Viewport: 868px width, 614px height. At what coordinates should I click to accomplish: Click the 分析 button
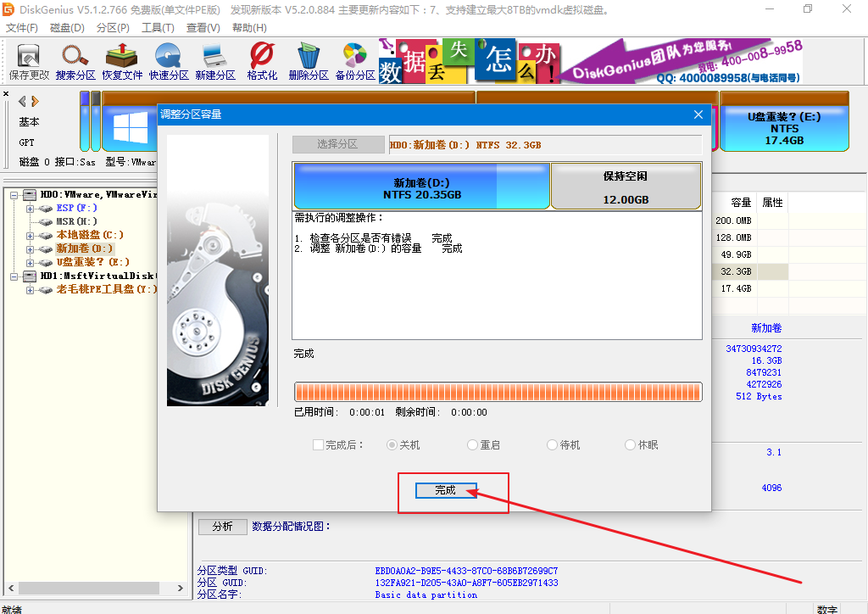[x=223, y=526]
